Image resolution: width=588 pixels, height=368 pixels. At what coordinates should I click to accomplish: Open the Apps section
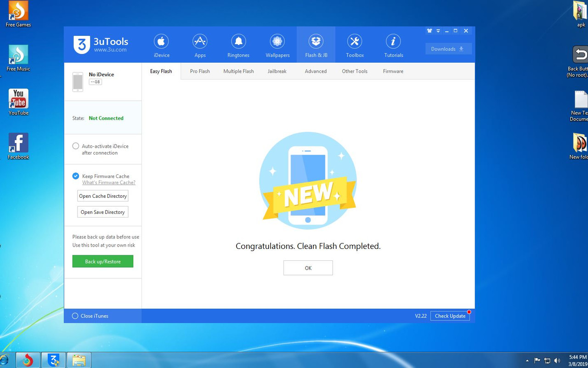click(x=200, y=45)
